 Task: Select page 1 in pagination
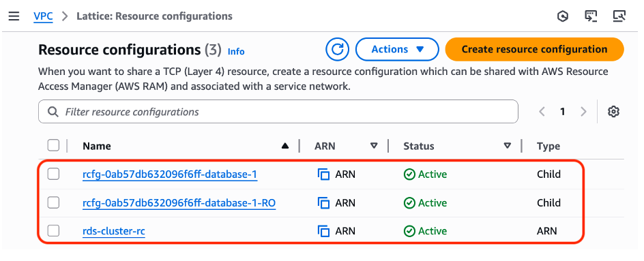563,112
